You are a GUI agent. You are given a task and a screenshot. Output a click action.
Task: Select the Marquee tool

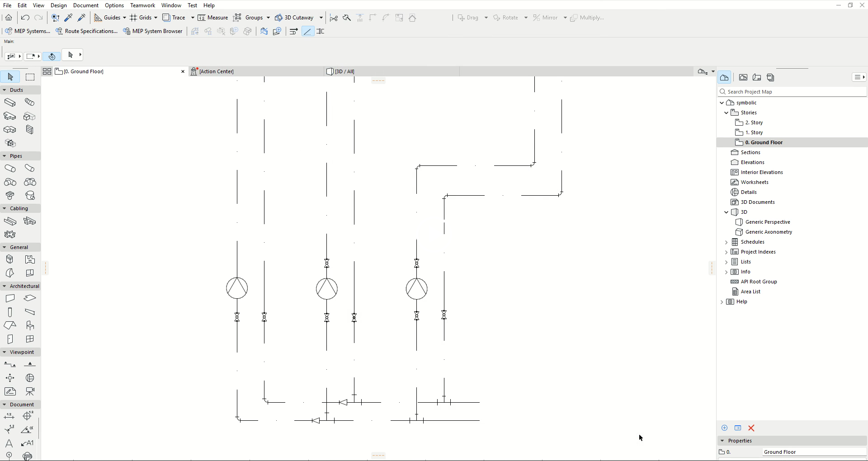point(30,77)
